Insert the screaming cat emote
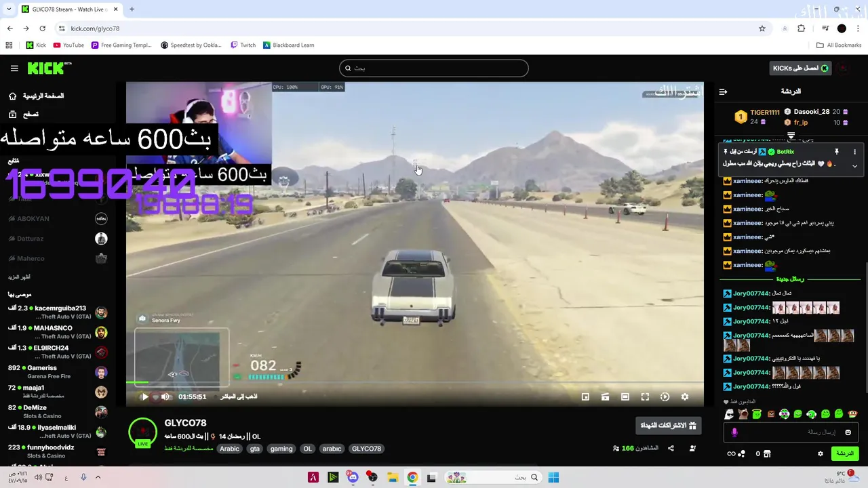Screen dimensions: 868x488 tap(743, 414)
